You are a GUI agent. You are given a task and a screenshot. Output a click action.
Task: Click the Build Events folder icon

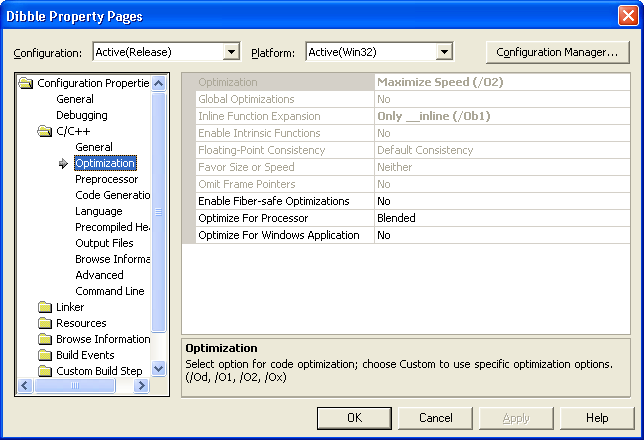tap(44, 355)
